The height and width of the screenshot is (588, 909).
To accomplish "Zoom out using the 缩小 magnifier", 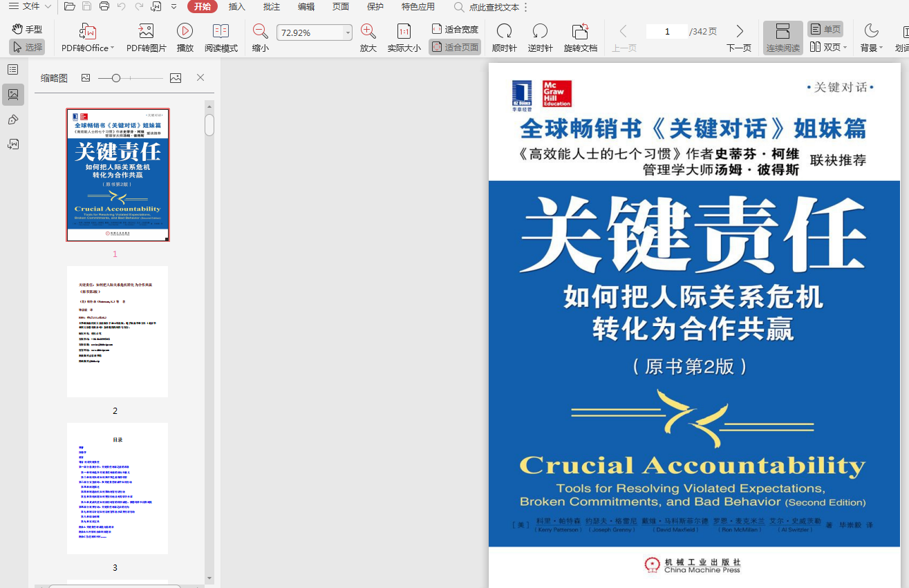I will pos(261,38).
